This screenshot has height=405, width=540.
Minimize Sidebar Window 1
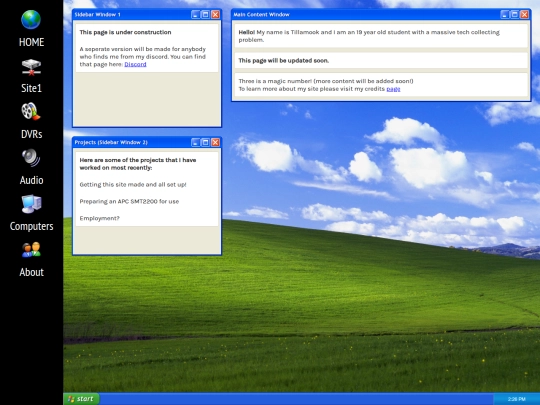(195, 14)
